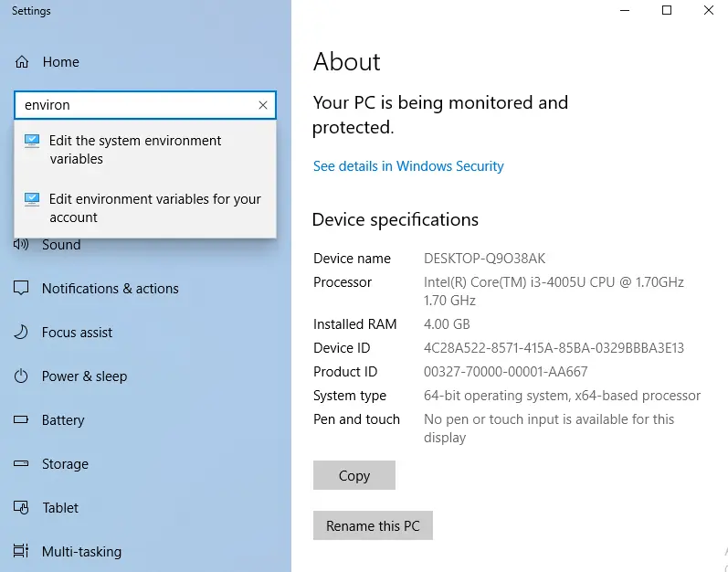Click the Battery icon in sidebar
728x572 pixels.
coord(21,419)
